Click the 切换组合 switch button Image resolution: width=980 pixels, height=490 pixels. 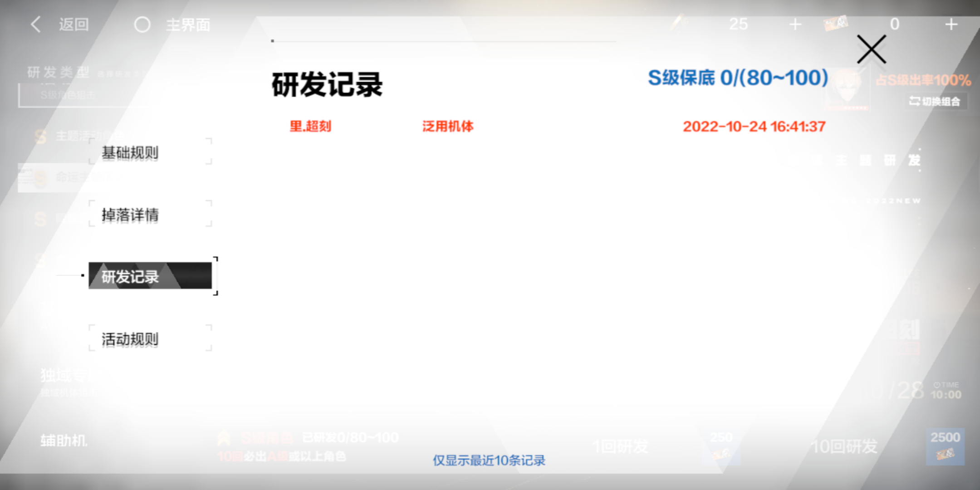pyautogui.click(x=935, y=101)
